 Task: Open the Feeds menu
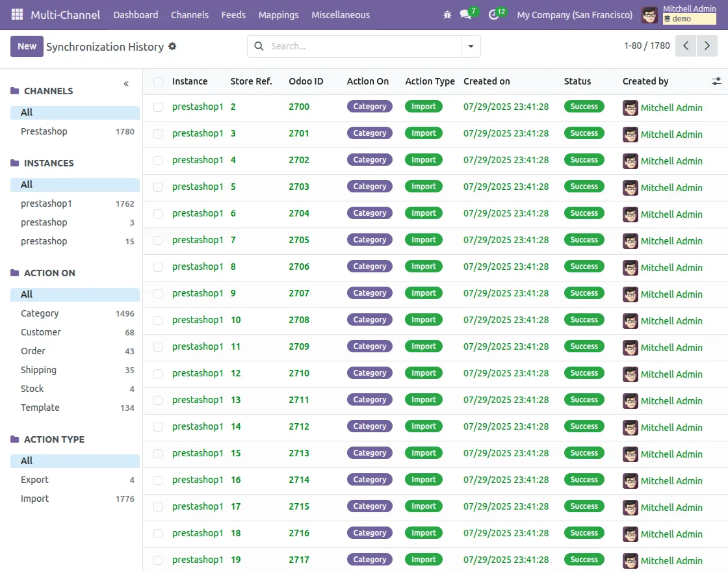tap(233, 14)
